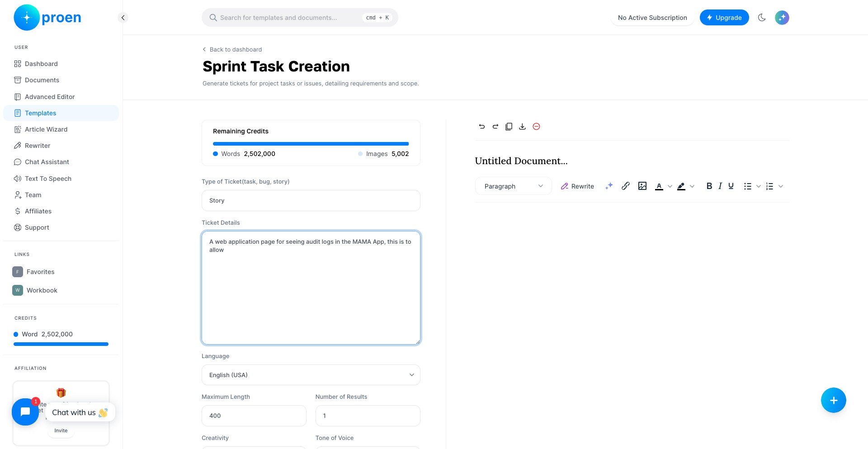868x449 pixels.
Task: Click the AI sparkle icon in the editor toolbar
Action: (609, 186)
